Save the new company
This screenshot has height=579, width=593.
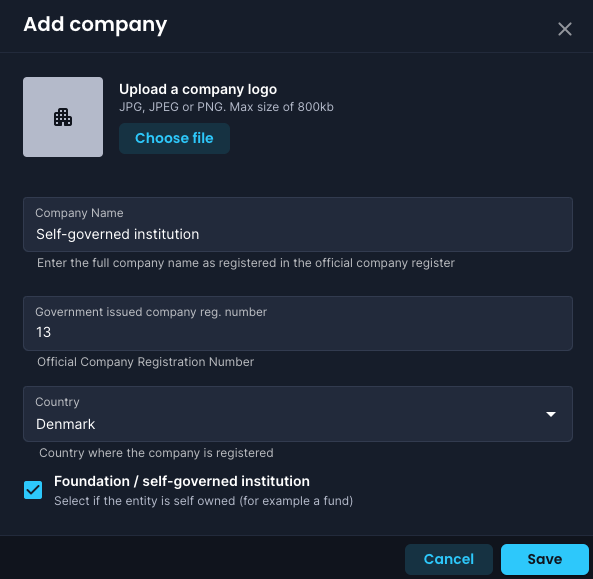click(545, 559)
